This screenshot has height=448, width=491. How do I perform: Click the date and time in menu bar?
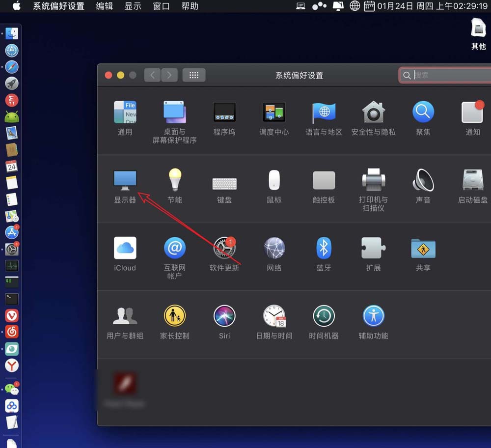point(432,6)
